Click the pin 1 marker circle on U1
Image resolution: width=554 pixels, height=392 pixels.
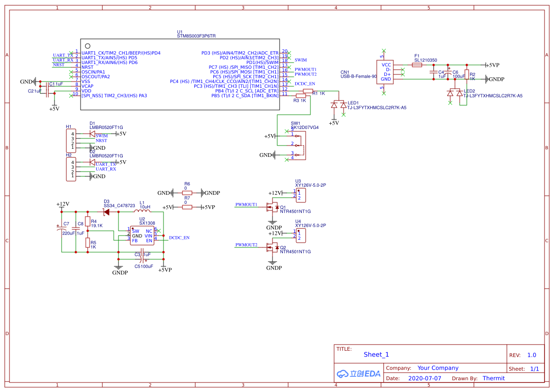click(88, 46)
